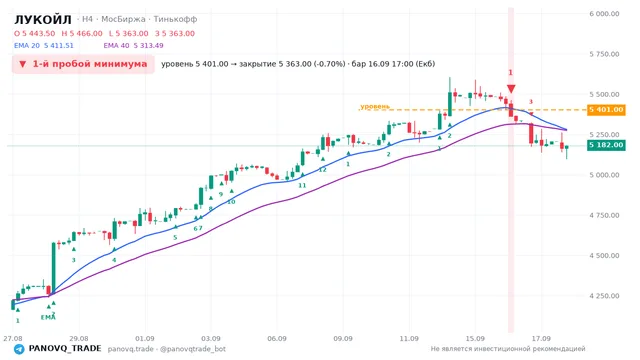
Task: Click the Telegram logo icon in footer
Action: click(x=19, y=349)
